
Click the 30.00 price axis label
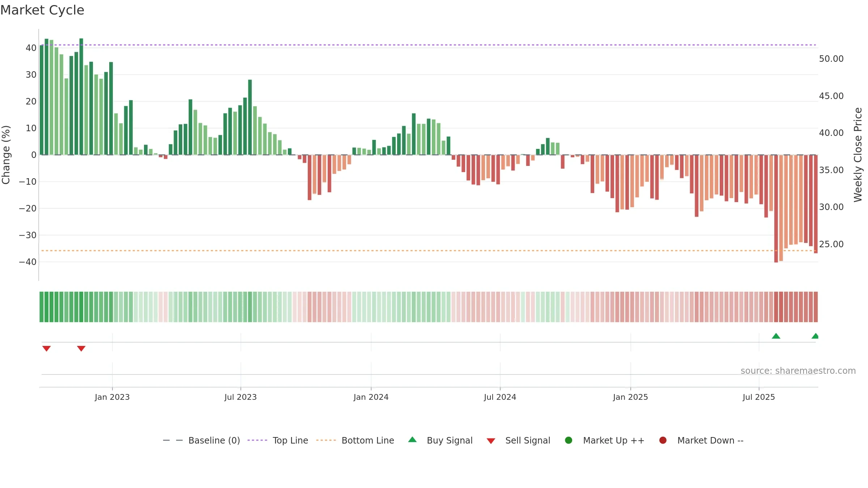point(831,207)
